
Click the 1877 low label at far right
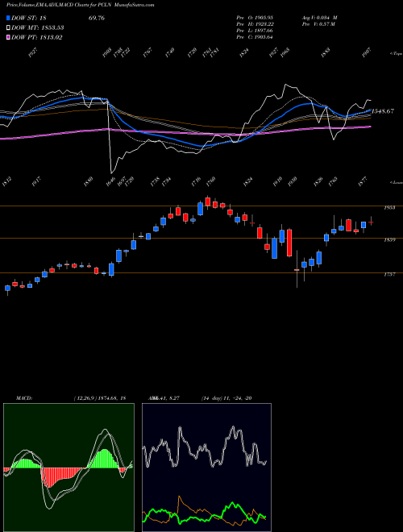tap(363, 181)
